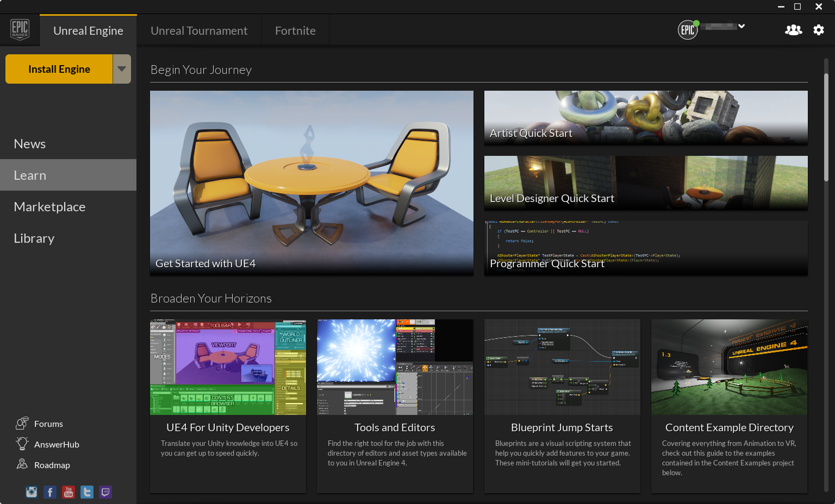Open the News section

[x=68, y=144]
